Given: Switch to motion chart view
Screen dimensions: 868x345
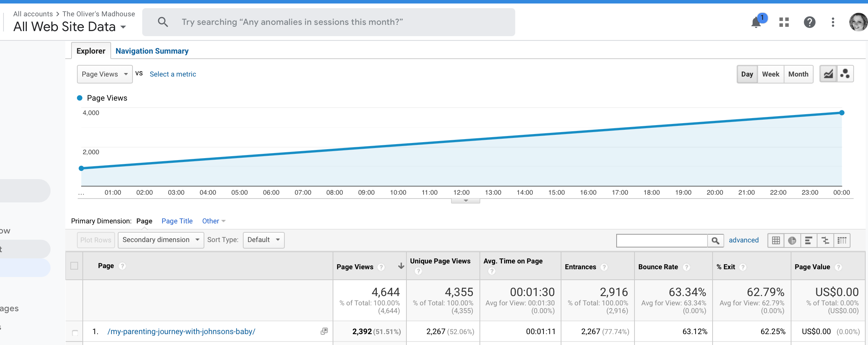Looking at the screenshot, I should click(845, 74).
